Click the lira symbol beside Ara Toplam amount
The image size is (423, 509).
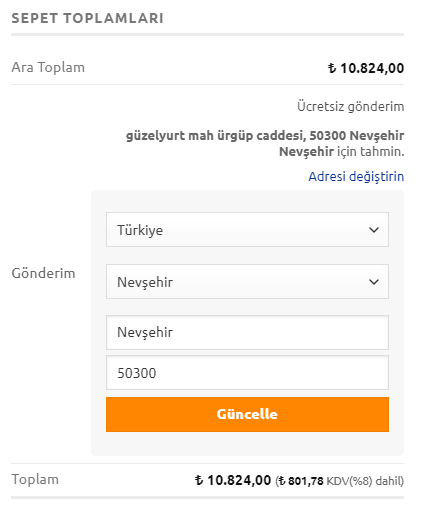(x=332, y=68)
